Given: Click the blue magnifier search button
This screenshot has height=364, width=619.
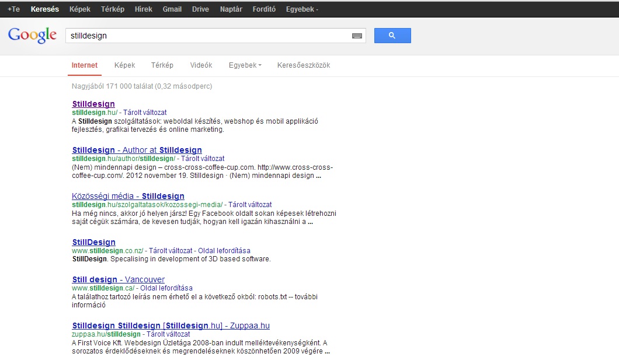Looking at the screenshot, I should coord(392,36).
